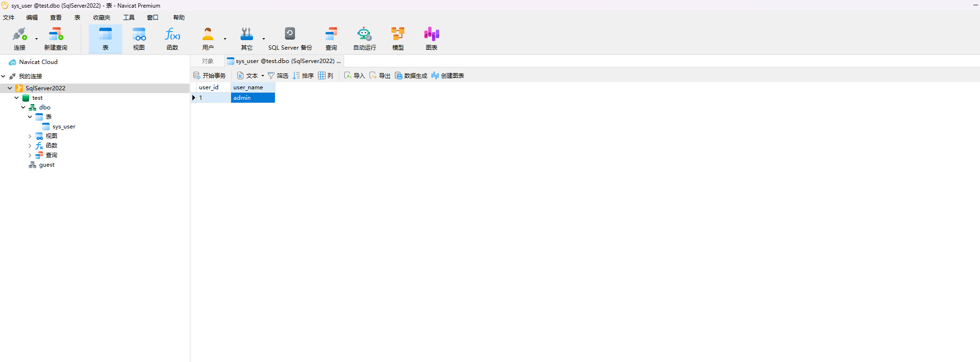Click the Filter (筛选) button

tap(278, 75)
